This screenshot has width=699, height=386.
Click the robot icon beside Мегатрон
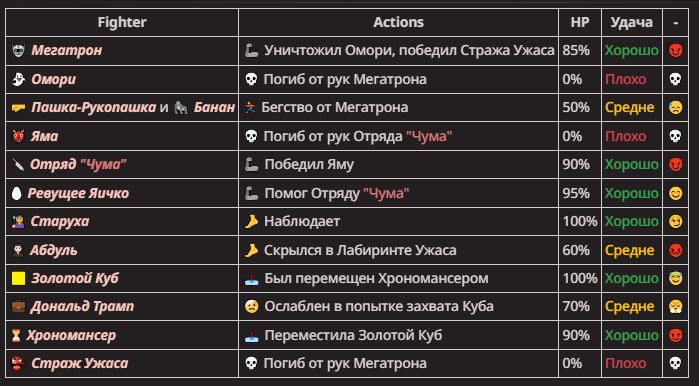pos(18,51)
